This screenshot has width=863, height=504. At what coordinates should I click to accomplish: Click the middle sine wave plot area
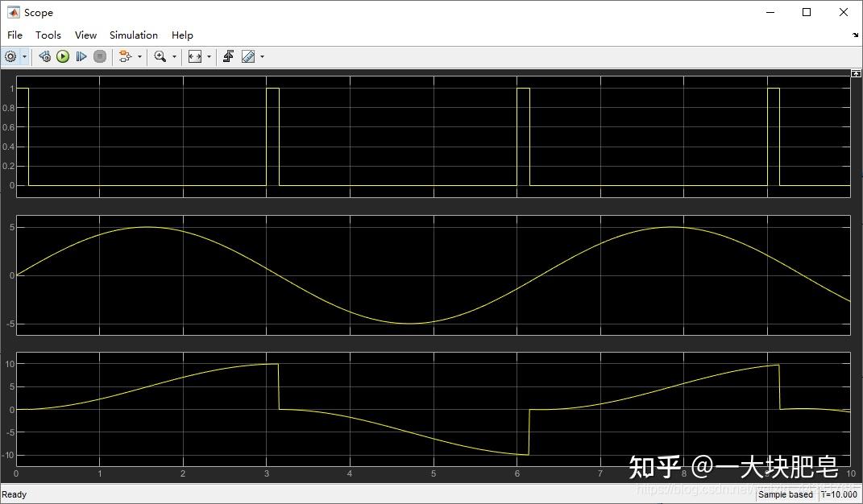click(x=434, y=275)
